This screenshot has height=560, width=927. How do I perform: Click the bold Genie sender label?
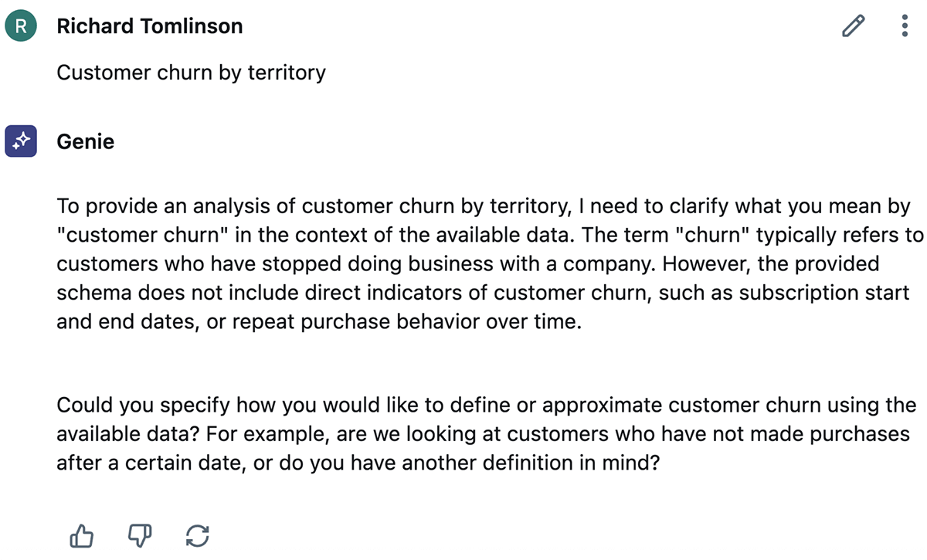(85, 141)
